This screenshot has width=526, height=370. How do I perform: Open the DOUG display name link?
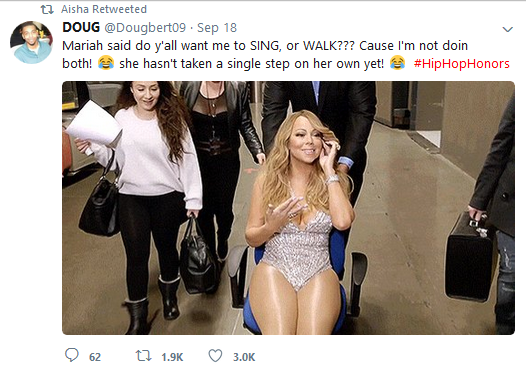(81, 27)
